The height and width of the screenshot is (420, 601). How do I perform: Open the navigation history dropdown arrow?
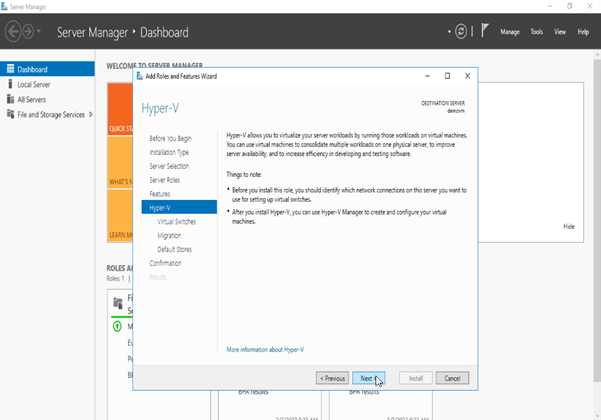(x=39, y=31)
